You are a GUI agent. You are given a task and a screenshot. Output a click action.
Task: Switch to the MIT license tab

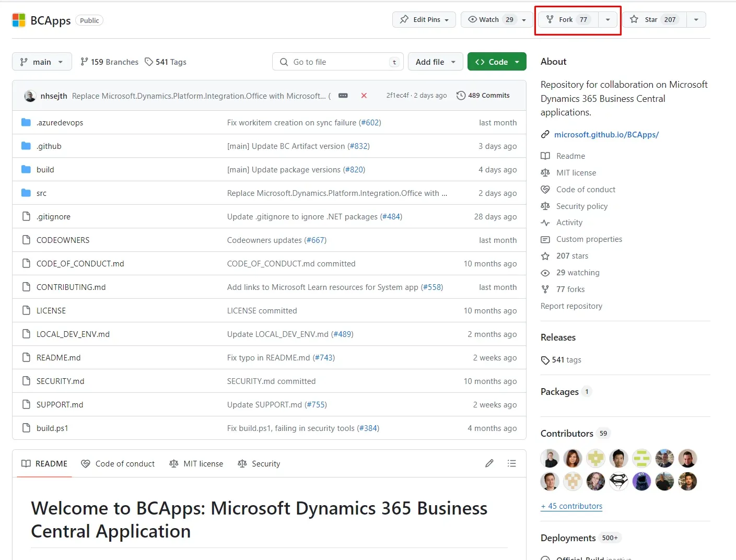(x=196, y=463)
